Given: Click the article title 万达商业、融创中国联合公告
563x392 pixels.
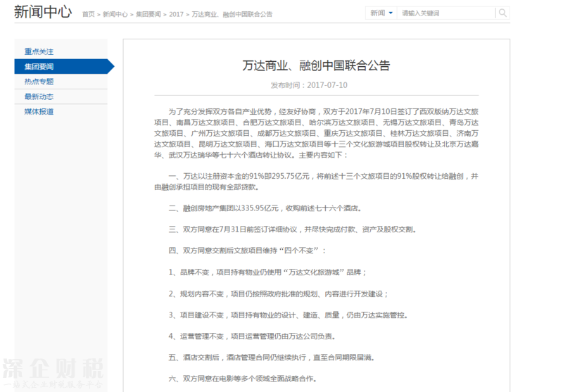Looking at the screenshot, I should [x=316, y=65].
